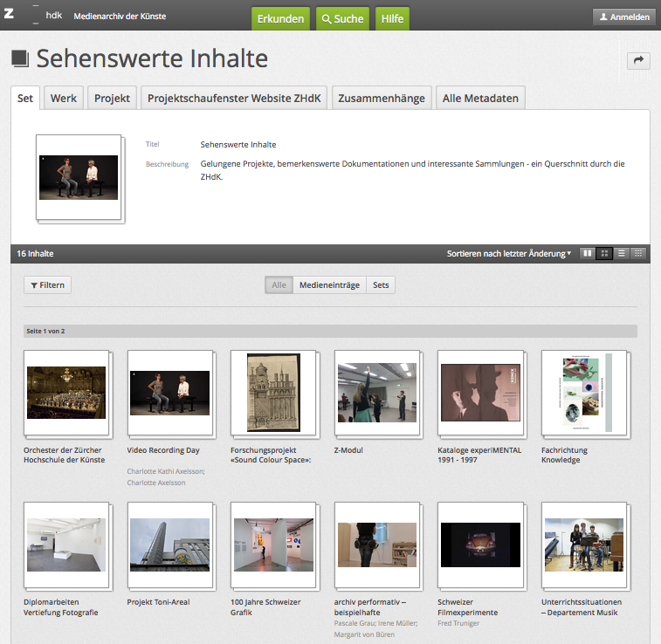Image resolution: width=661 pixels, height=644 pixels.
Task: Switch to list view layout icon
Action: (622, 254)
